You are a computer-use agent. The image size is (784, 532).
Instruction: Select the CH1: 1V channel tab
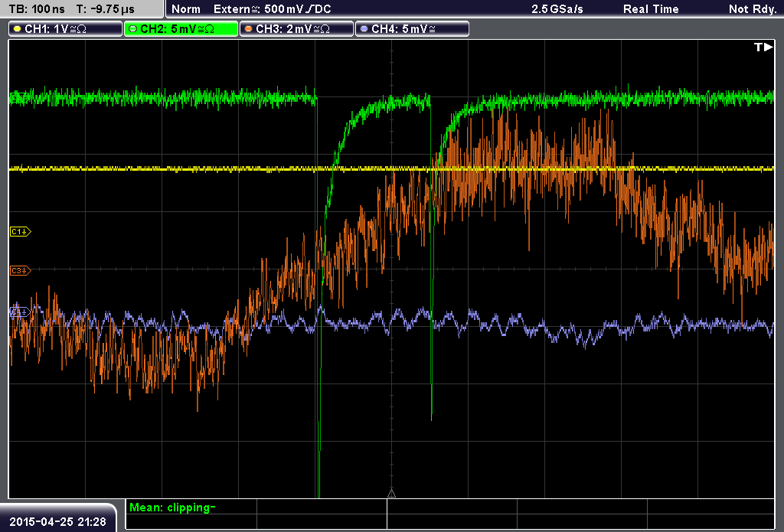[x=66, y=29]
